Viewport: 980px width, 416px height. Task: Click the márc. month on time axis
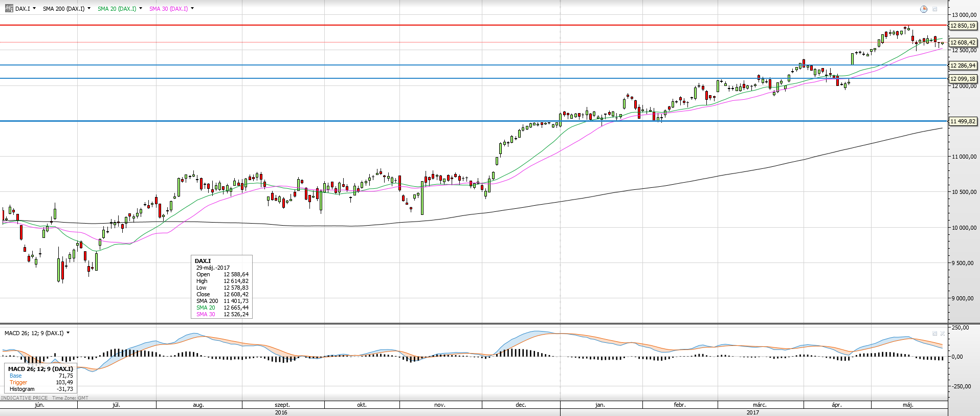(x=760, y=405)
